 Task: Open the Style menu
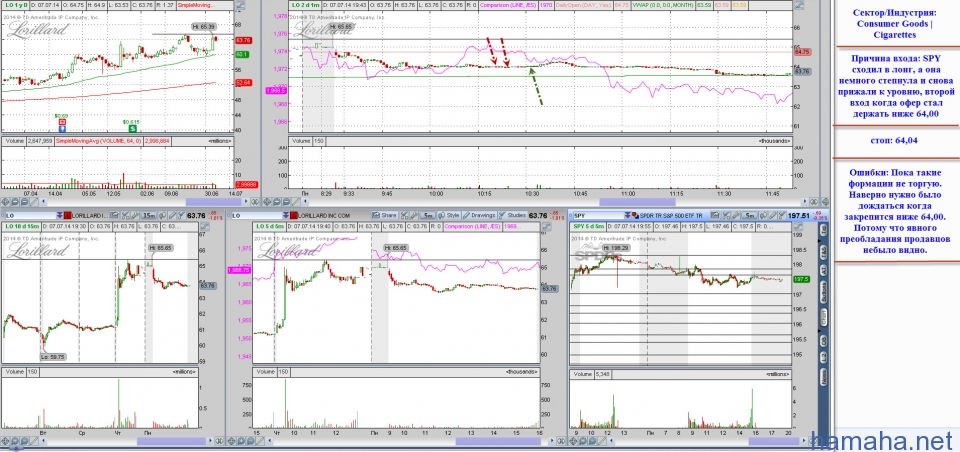click(x=449, y=215)
